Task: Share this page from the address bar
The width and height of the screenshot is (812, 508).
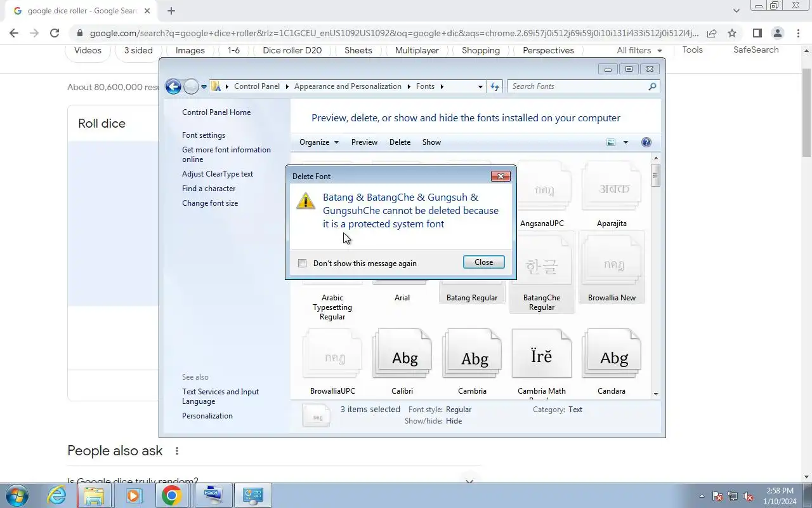Action: [712, 33]
